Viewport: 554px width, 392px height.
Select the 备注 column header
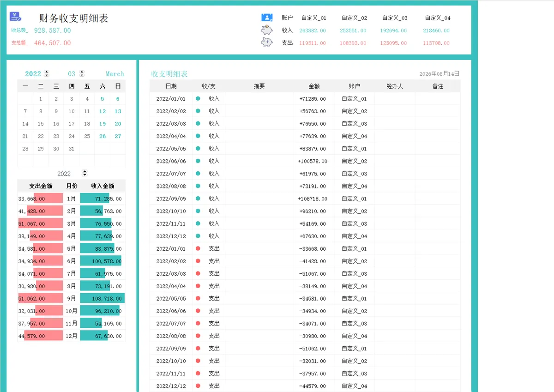[x=438, y=86]
